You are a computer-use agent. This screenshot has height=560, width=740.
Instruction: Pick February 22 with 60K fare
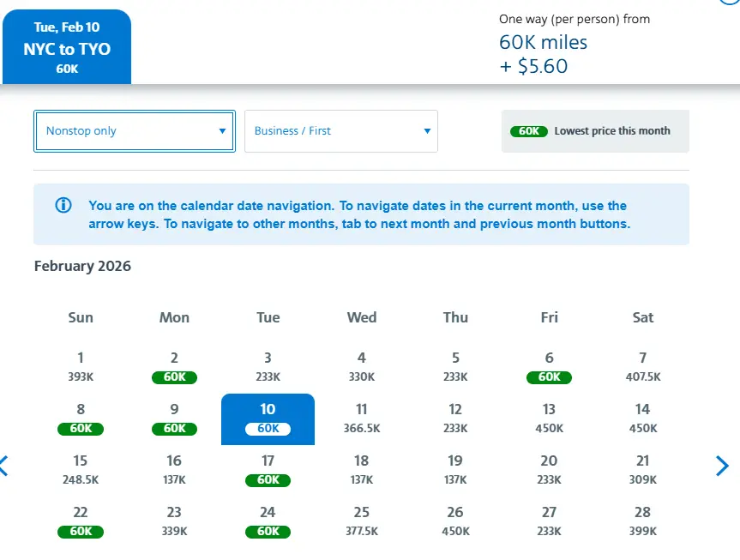(81, 521)
